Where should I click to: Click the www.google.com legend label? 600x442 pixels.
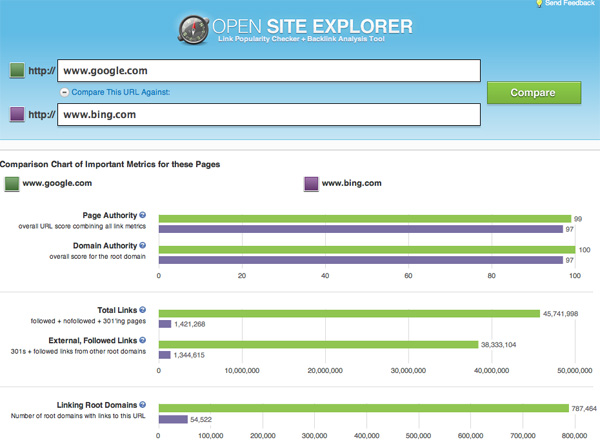click(57, 183)
